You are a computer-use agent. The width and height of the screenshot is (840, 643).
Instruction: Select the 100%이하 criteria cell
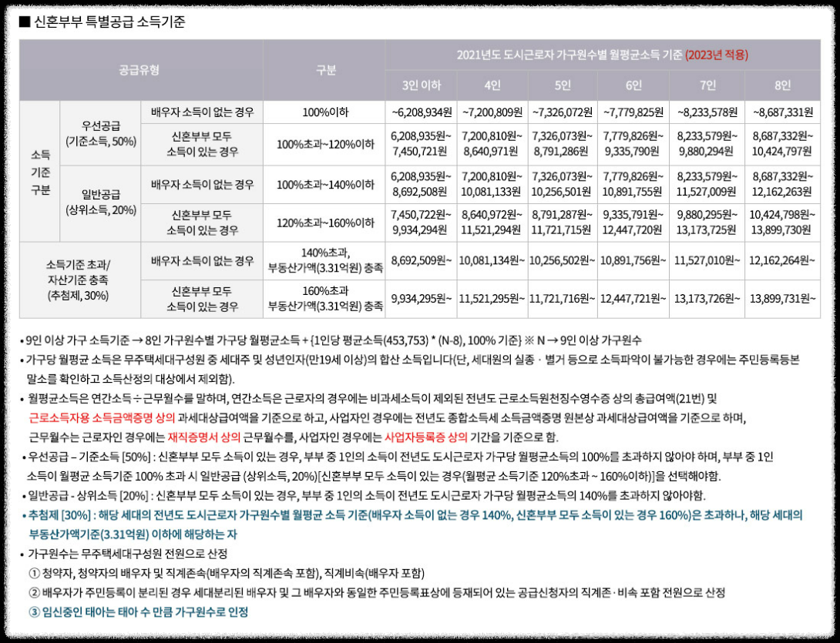click(324, 112)
